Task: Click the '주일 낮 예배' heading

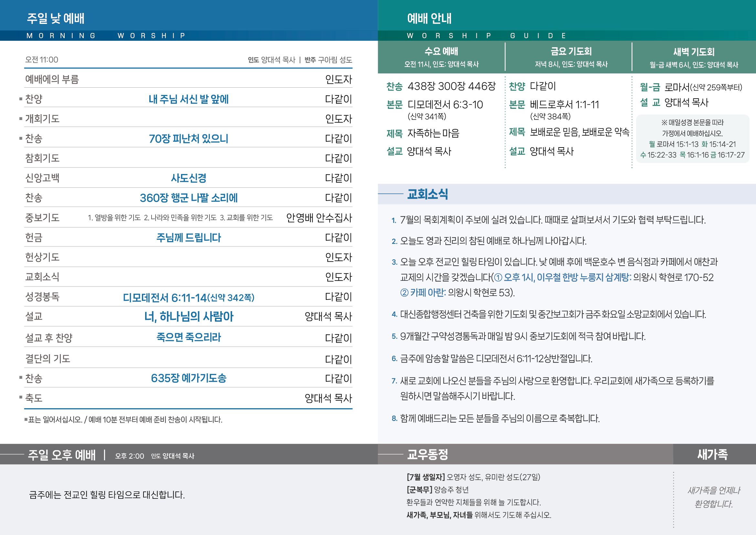Action: (56, 18)
